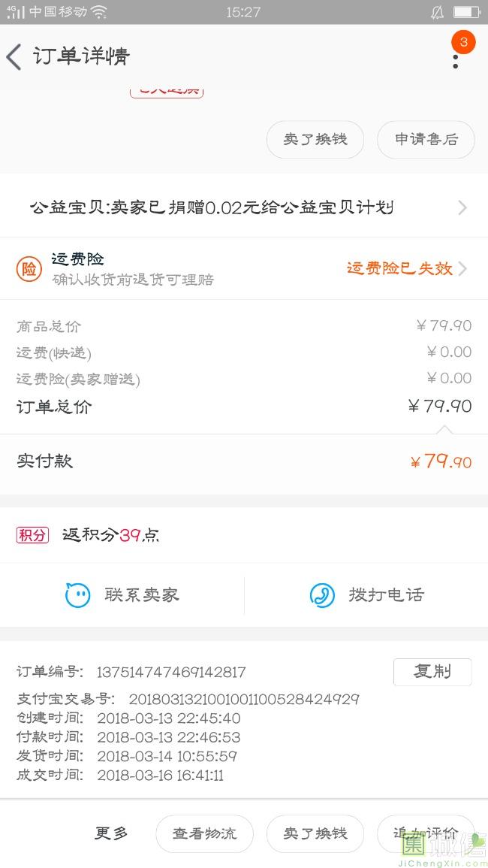This screenshot has height=868, width=488.
Task: Tap the orange 险 shipping insurance icon
Action: (29, 269)
